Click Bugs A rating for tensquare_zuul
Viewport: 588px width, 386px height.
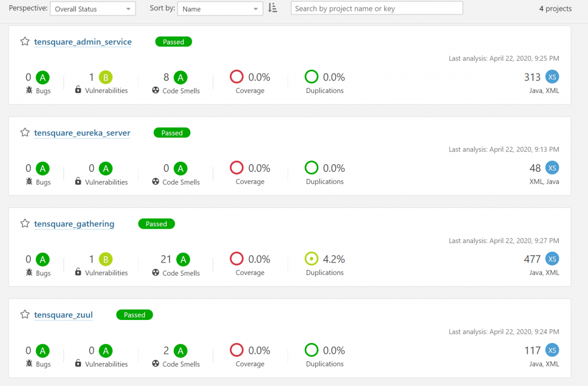tap(42, 351)
